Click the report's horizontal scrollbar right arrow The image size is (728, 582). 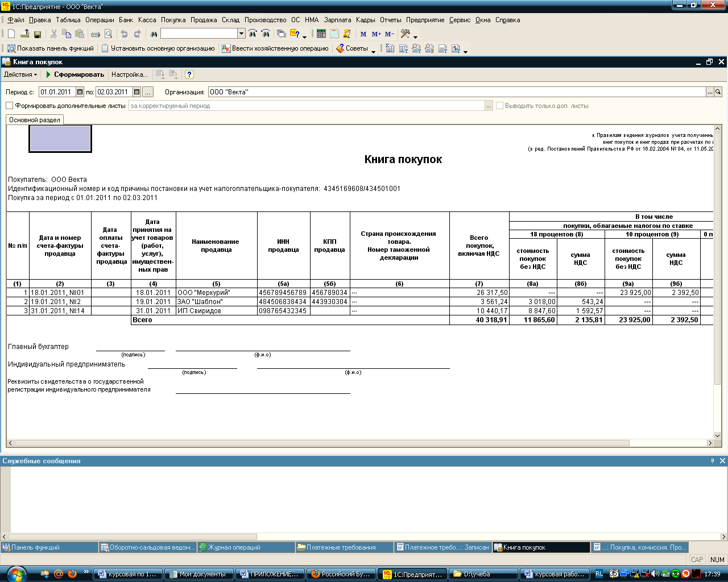point(710,443)
